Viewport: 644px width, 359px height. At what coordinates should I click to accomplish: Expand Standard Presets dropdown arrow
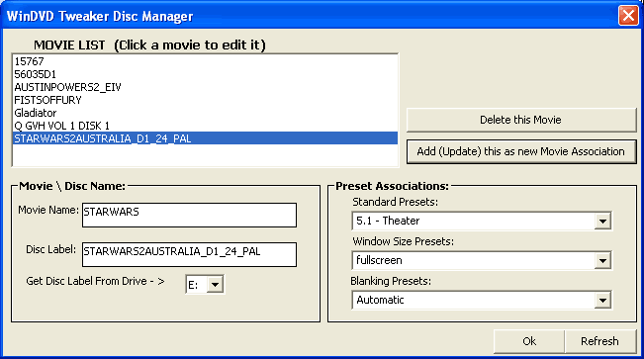coord(602,221)
